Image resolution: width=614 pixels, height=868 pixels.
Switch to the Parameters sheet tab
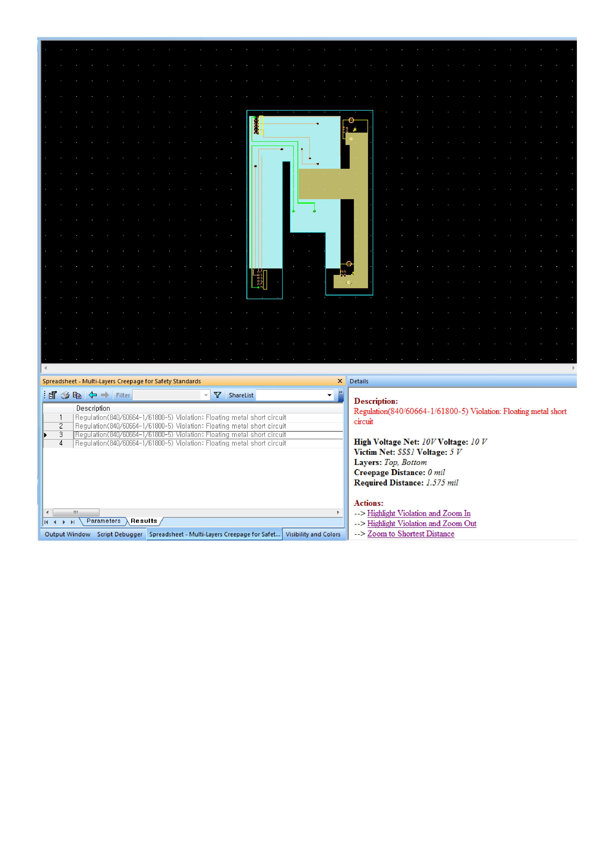(103, 521)
